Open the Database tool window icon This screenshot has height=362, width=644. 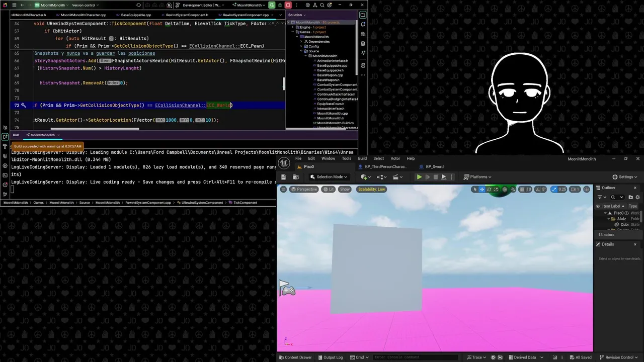363,44
